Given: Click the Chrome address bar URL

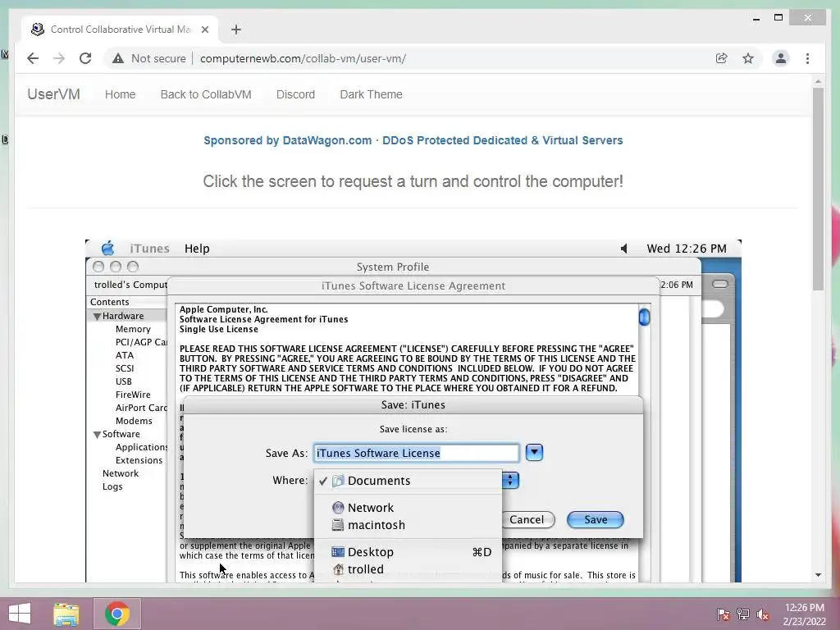Looking at the screenshot, I should point(304,58).
